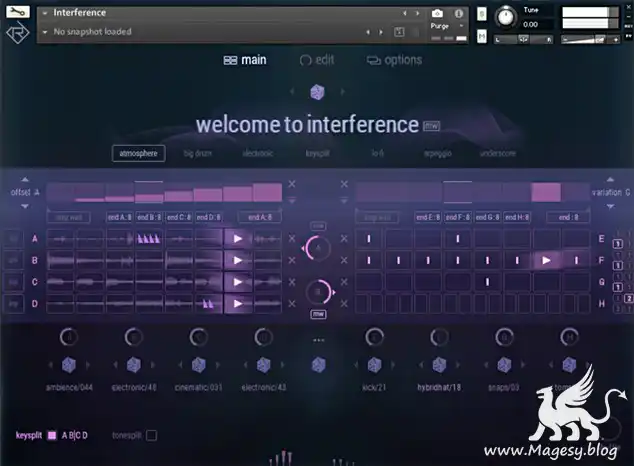The height and width of the screenshot is (466, 634).
Task: Toggle the Solo (S) button
Action: (x=482, y=14)
